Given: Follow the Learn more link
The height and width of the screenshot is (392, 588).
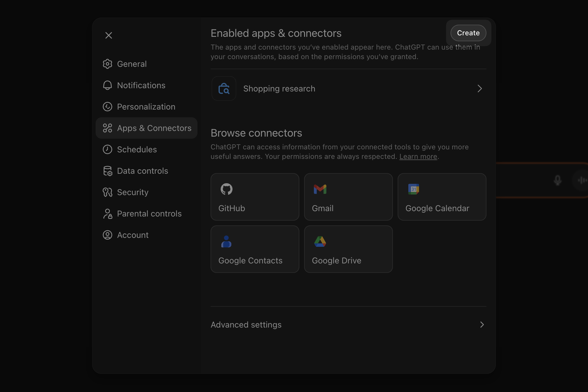Looking at the screenshot, I should click(418, 157).
